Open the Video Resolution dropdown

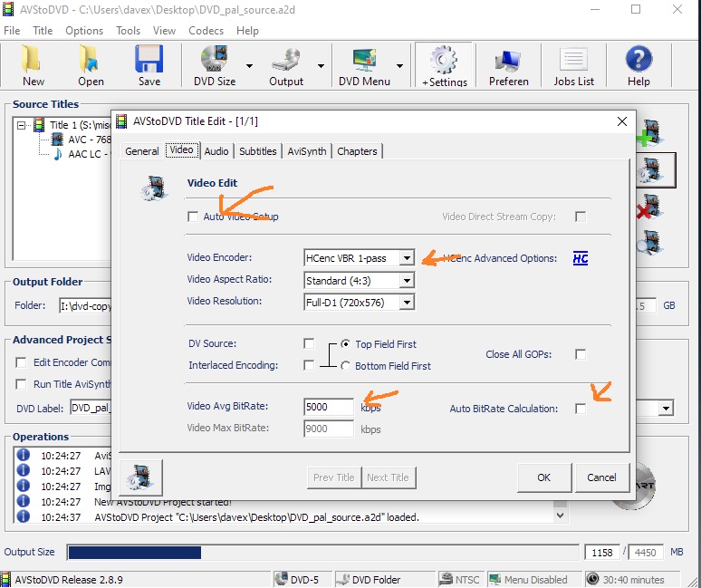coord(407,303)
